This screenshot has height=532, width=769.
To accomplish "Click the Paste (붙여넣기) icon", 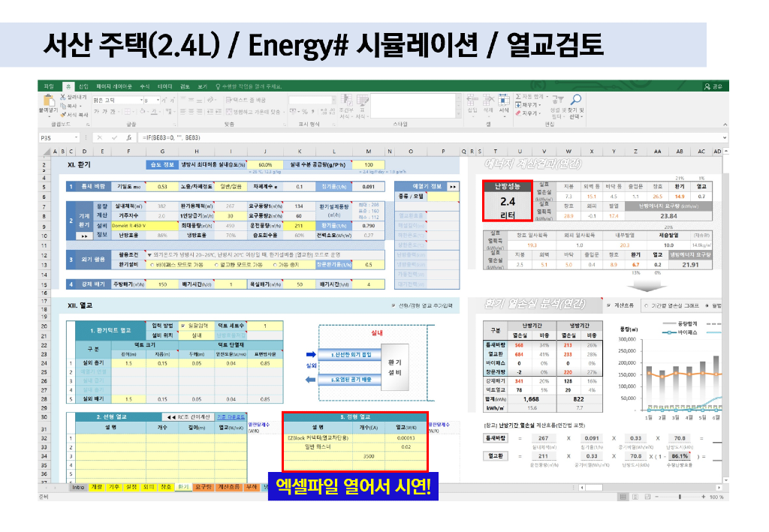I will (x=47, y=101).
